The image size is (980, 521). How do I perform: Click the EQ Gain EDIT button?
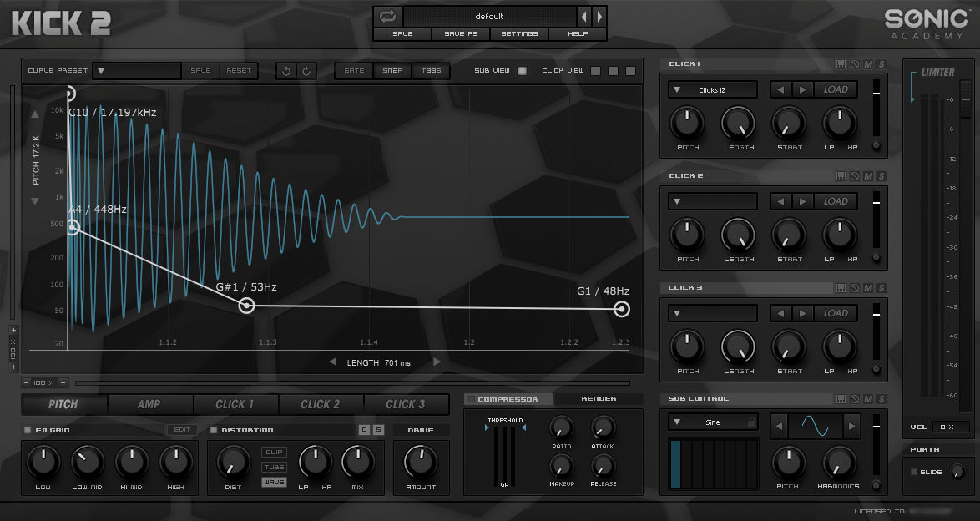pyautogui.click(x=182, y=430)
